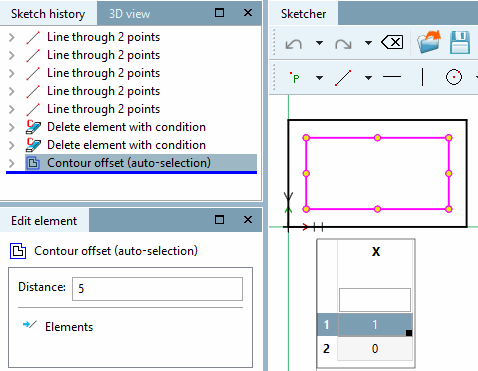Click left-middle yellow point of magenta contour

306,173
